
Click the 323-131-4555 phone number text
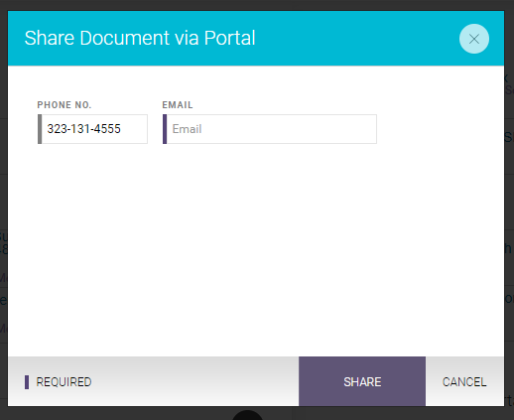pos(83,129)
